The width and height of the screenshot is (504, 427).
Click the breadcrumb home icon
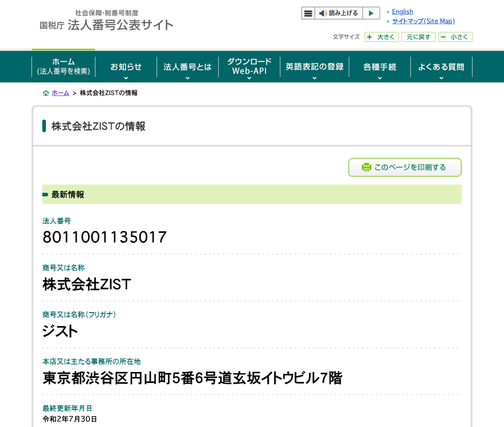tap(46, 93)
